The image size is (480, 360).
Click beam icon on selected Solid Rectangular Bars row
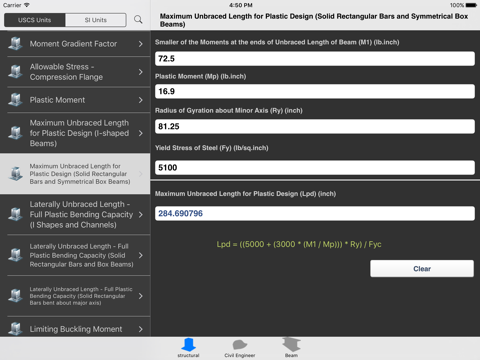15,173
